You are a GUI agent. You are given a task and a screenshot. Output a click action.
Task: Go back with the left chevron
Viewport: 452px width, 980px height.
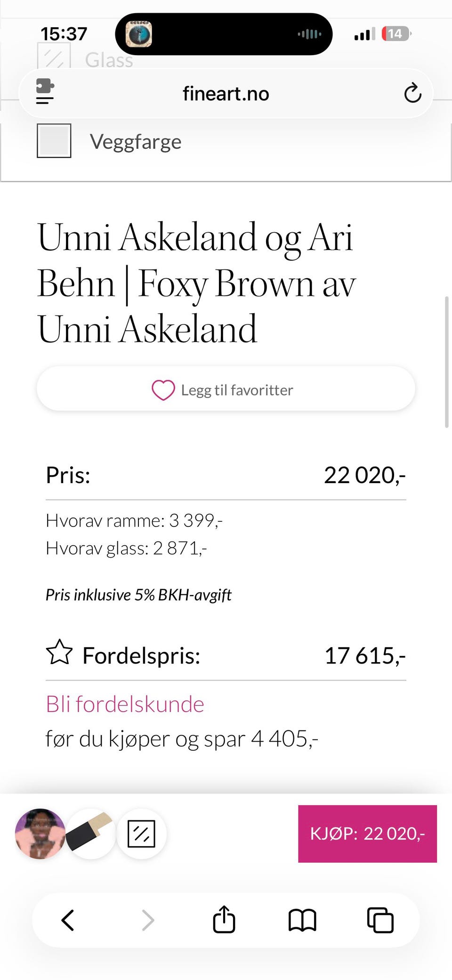[x=68, y=920]
